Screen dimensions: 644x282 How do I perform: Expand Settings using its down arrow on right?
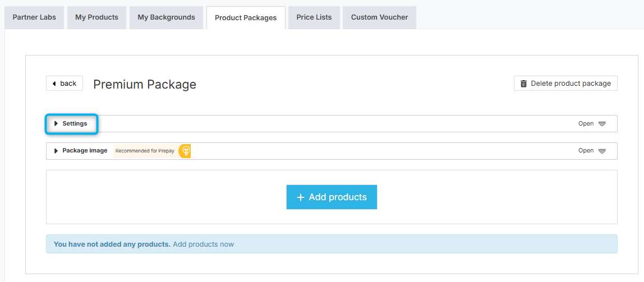[602, 124]
